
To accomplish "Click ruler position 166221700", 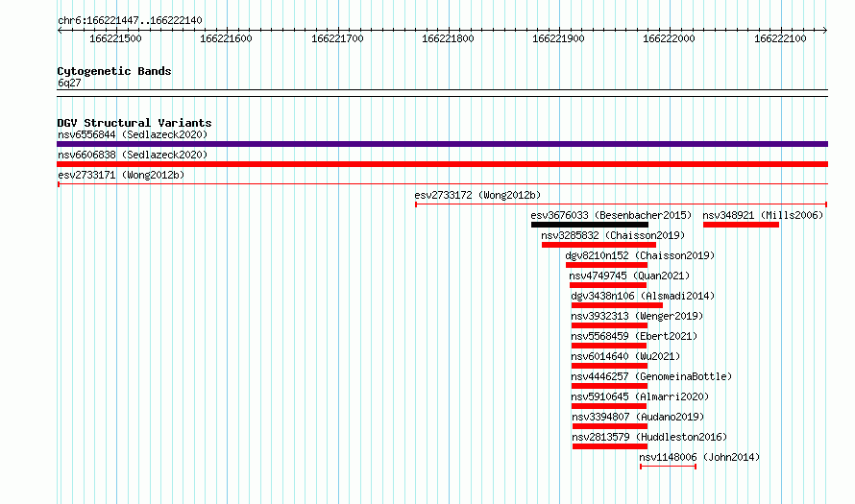I will pos(337,38).
